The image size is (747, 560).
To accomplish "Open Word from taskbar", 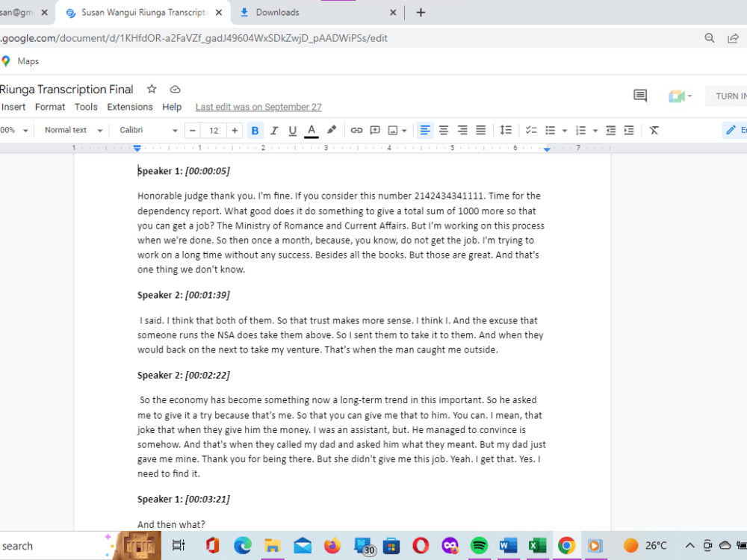I will click(x=508, y=546).
